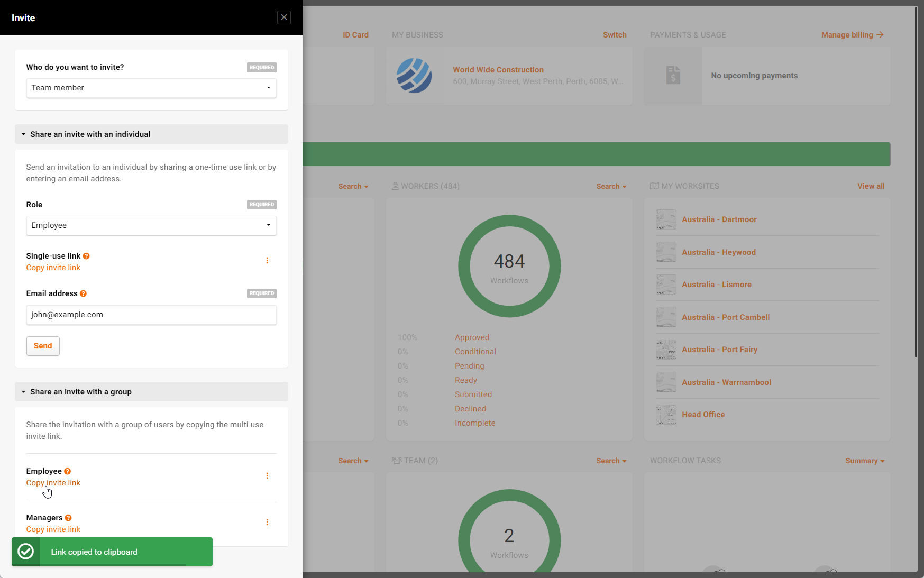This screenshot has height=578, width=924.
Task: Copy the single-use invite link
Action: tap(53, 268)
